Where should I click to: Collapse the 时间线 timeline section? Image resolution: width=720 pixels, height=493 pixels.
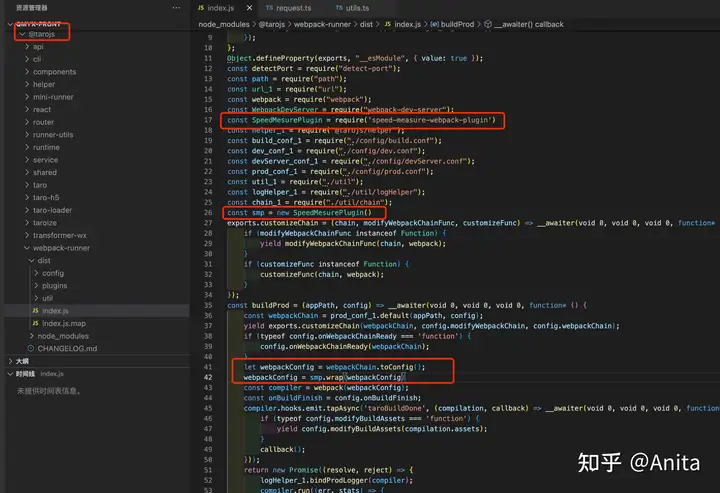tap(10, 374)
